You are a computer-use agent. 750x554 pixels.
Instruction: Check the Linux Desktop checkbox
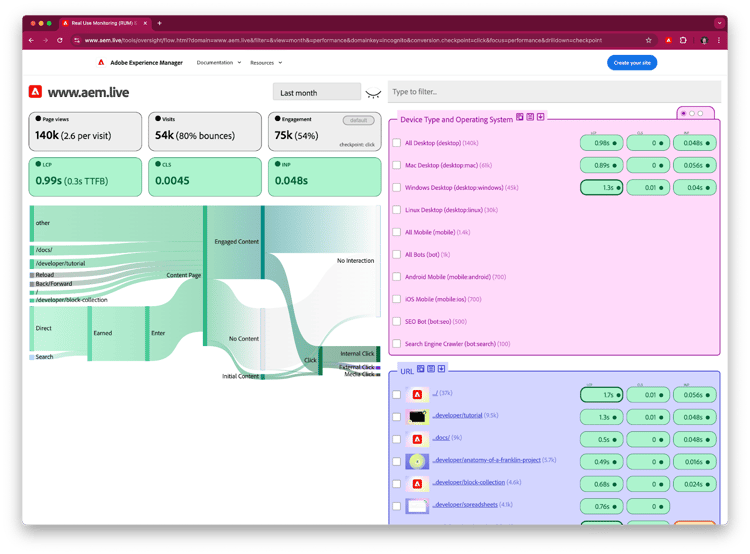(x=397, y=210)
